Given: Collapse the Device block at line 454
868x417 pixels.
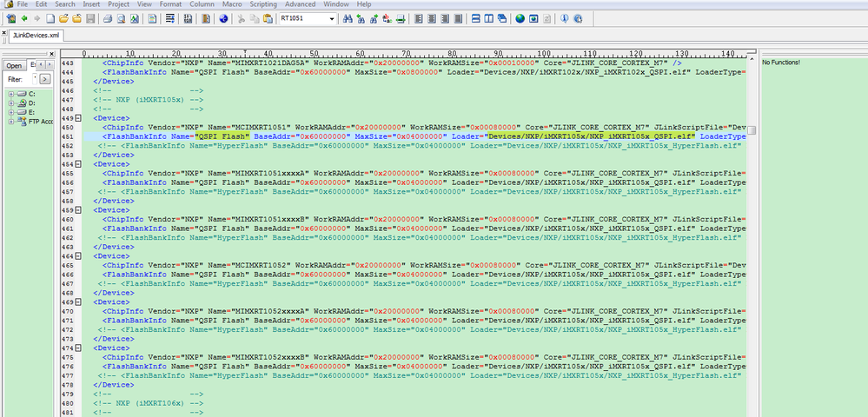Looking at the screenshot, I should click(78, 164).
